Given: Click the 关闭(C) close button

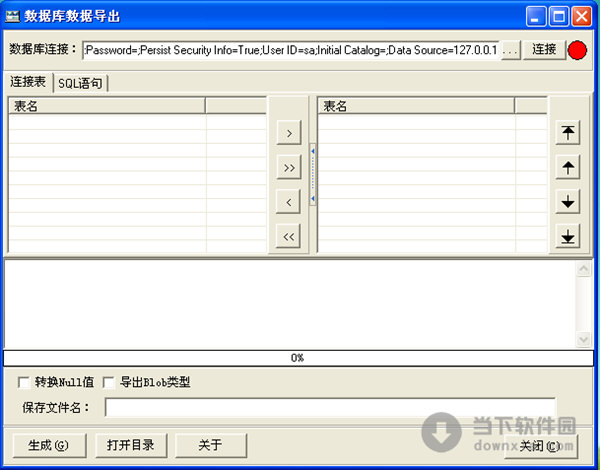Looking at the screenshot, I should coord(541,446).
